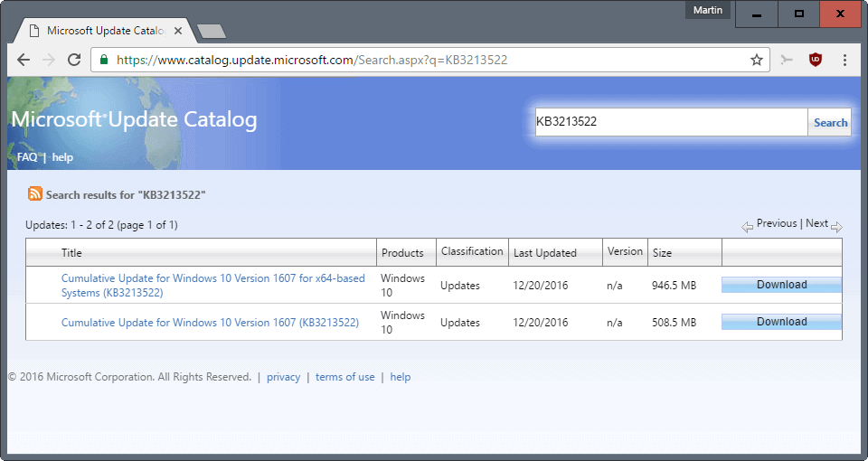Click the browser back arrow
This screenshot has height=461, width=868.
coord(24,60)
